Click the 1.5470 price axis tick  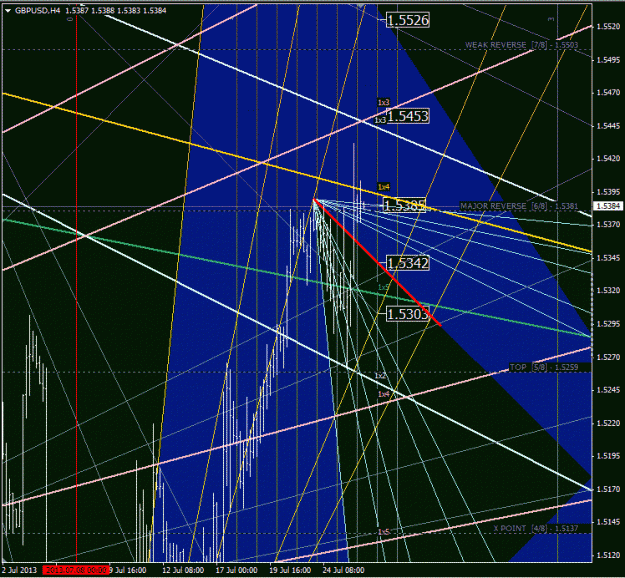tap(608, 92)
